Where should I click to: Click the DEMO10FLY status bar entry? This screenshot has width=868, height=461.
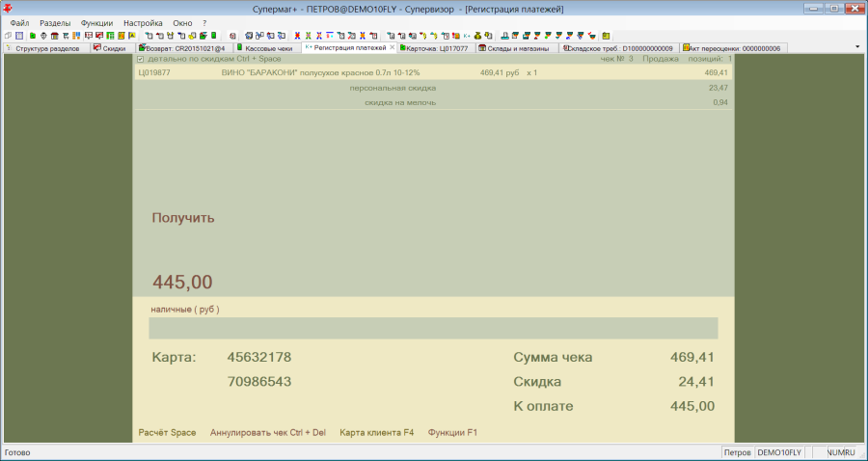(x=779, y=452)
